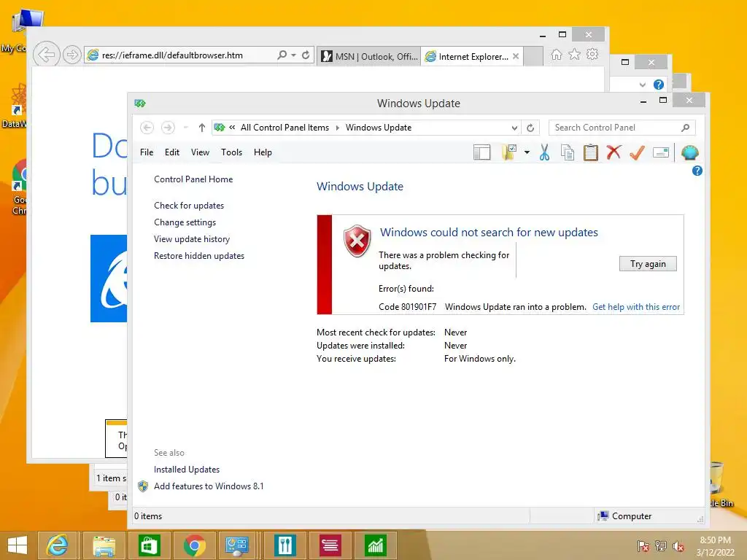Go forward in Windows Update window
747x560 pixels.
pyautogui.click(x=168, y=128)
